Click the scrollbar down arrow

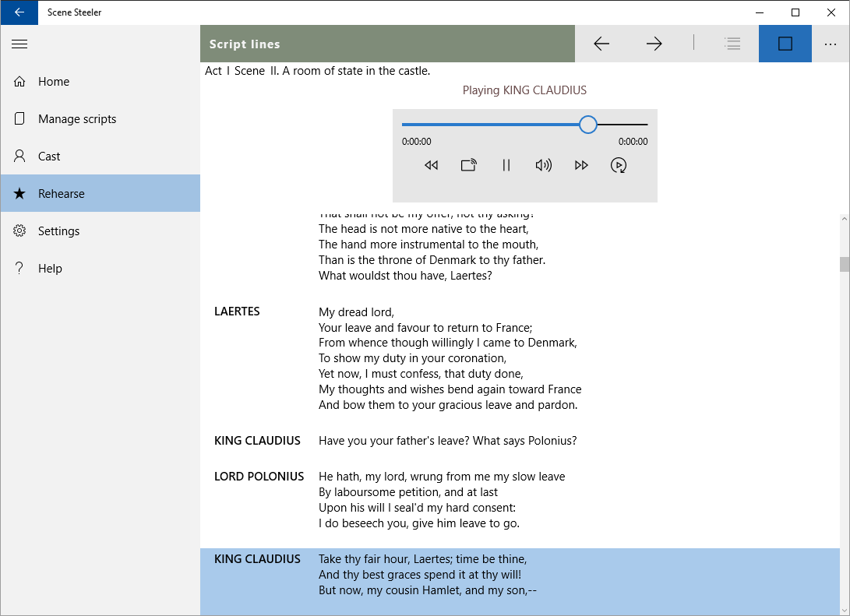(845, 610)
